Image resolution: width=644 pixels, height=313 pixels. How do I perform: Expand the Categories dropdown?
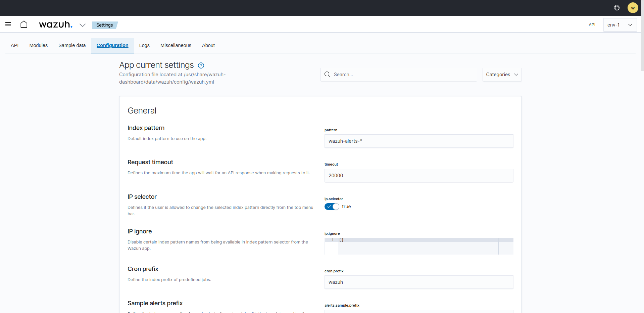502,75
